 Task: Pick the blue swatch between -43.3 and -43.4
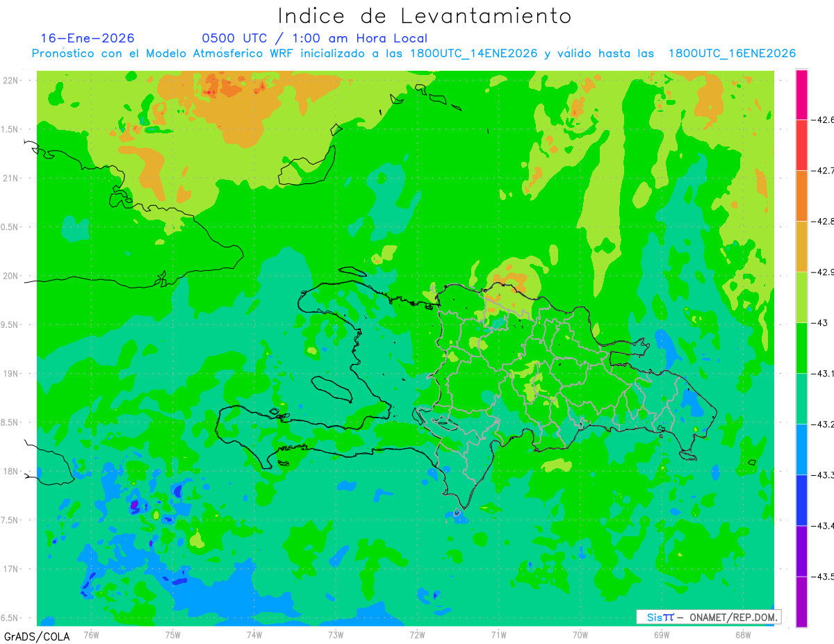point(801,500)
